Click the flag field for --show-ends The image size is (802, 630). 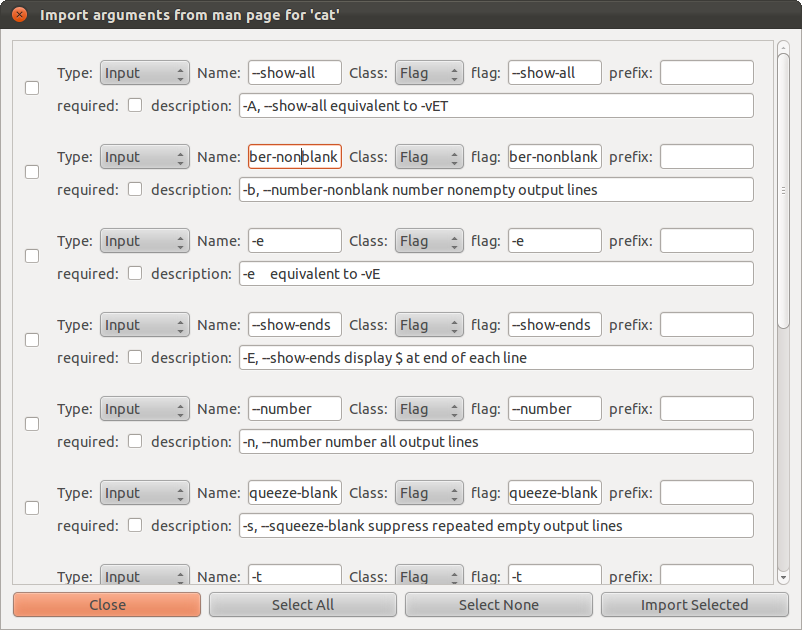click(x=554, y=325)
